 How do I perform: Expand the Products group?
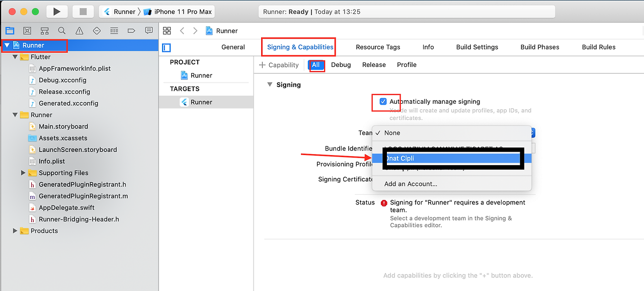click(15, 231)
